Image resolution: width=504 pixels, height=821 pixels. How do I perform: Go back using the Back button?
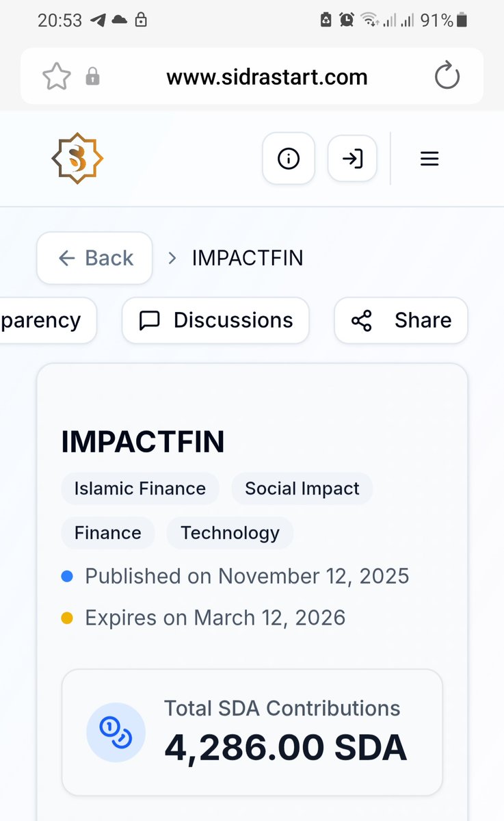pyautogui.click(x=94, y=258)
